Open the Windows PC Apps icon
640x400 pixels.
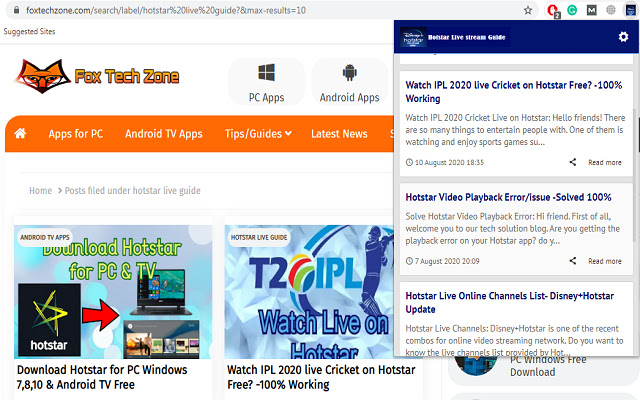[x=267, y=73]
